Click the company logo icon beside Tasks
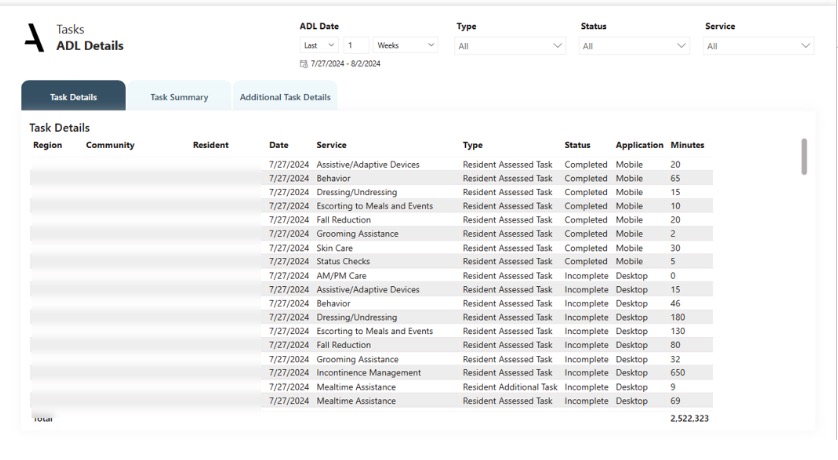This screenshot has height=460, width=838. [35, 37]
